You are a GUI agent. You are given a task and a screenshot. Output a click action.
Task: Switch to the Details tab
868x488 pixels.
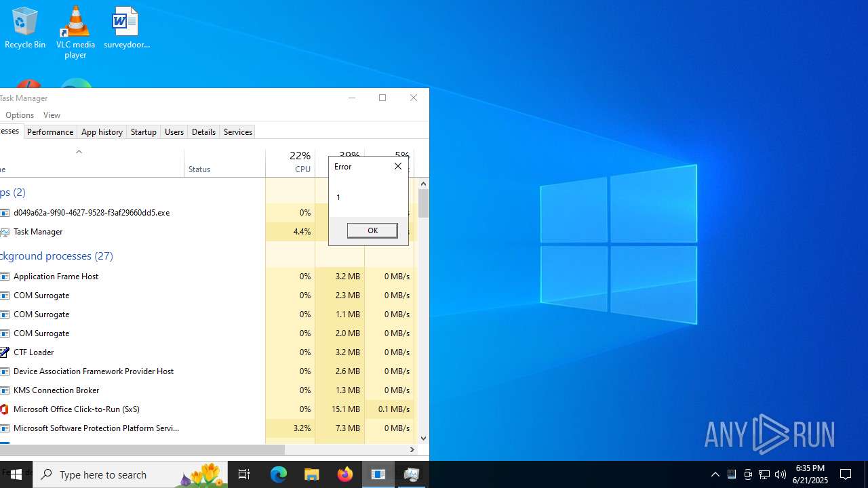click(203, 132)
